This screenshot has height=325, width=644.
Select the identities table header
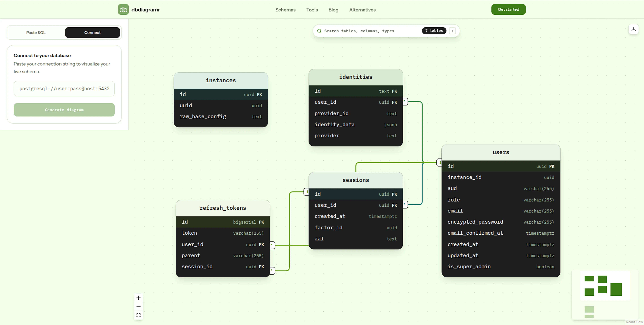point(356,77)
